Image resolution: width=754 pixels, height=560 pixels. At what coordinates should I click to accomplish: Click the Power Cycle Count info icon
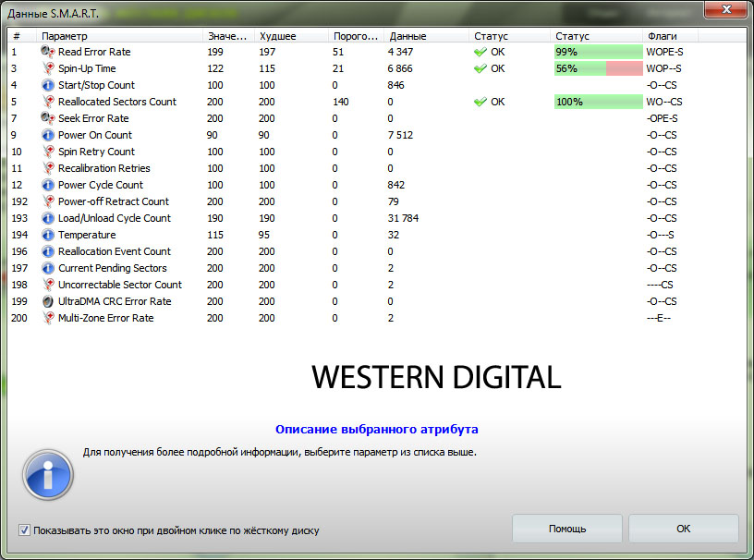pos(48,185)
